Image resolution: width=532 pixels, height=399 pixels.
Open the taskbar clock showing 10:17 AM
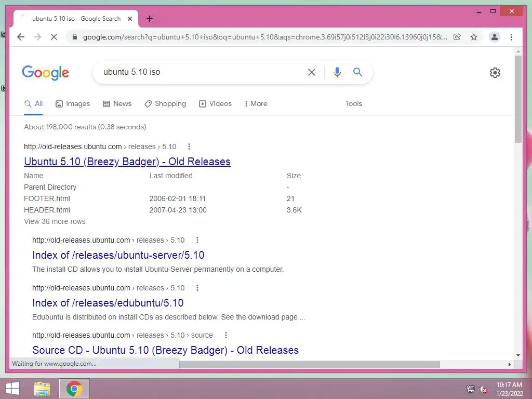tap(509, 389)
